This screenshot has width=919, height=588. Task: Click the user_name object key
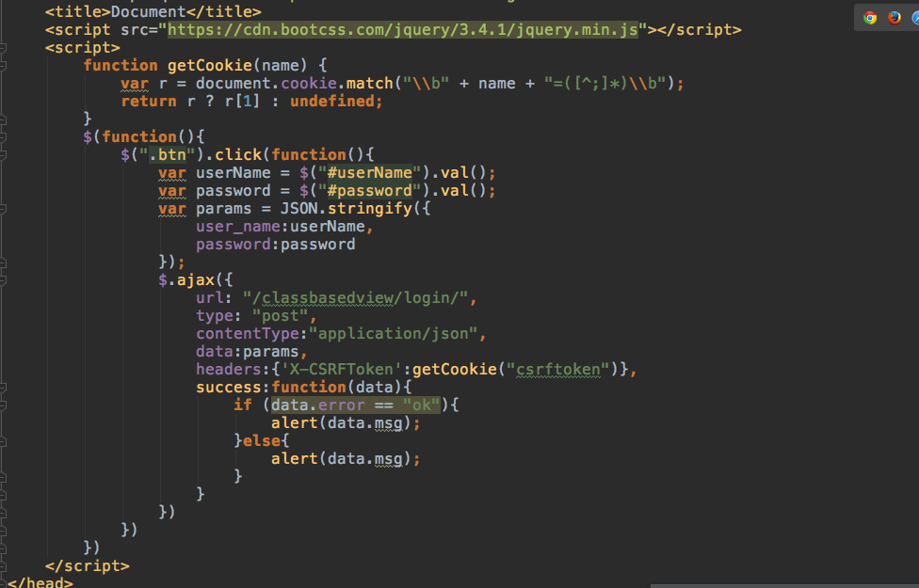pyautogui.click(x=238, y=227)
